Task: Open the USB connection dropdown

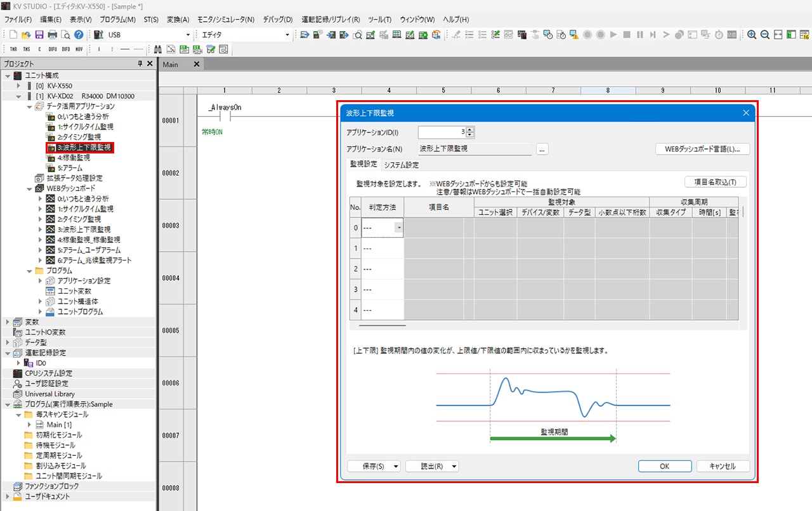Action: point(187,35)
